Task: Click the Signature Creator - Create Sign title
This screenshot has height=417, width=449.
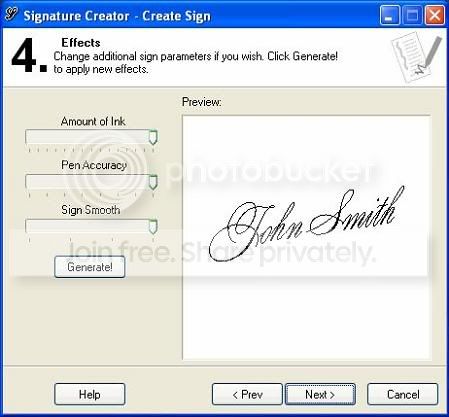Action: [117, 16]
